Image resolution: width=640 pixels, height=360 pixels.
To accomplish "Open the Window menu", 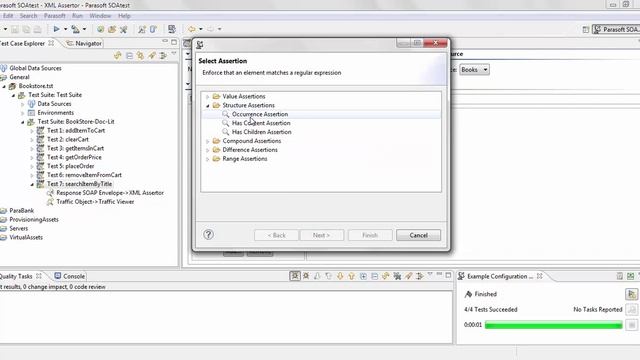I will tap(100, 16).
